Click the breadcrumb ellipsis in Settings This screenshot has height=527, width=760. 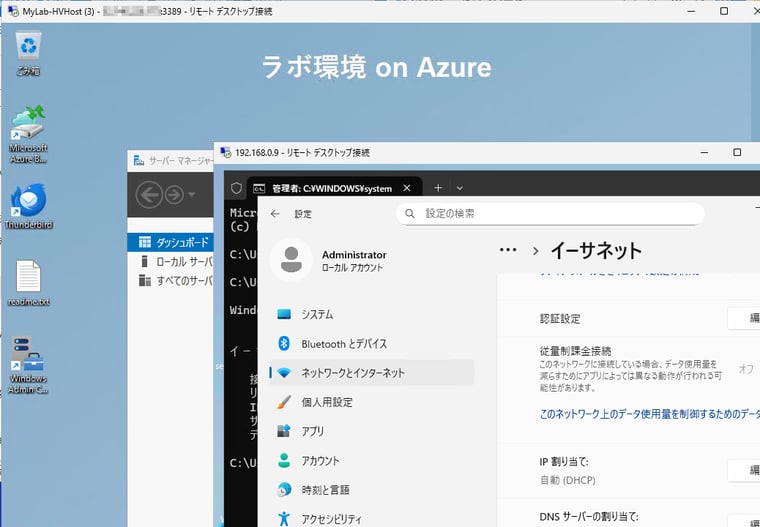(x=508, y=250)
